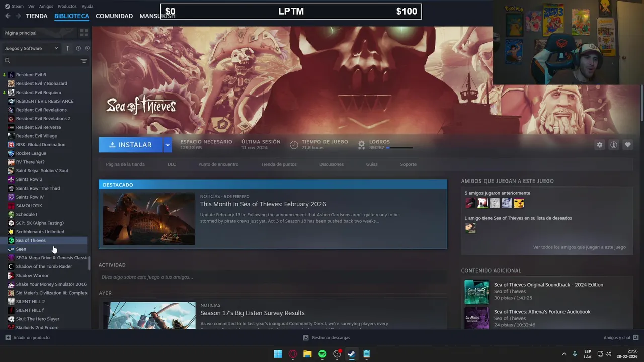
Task: Click Añadir un producto
Action: coord(27,338)
